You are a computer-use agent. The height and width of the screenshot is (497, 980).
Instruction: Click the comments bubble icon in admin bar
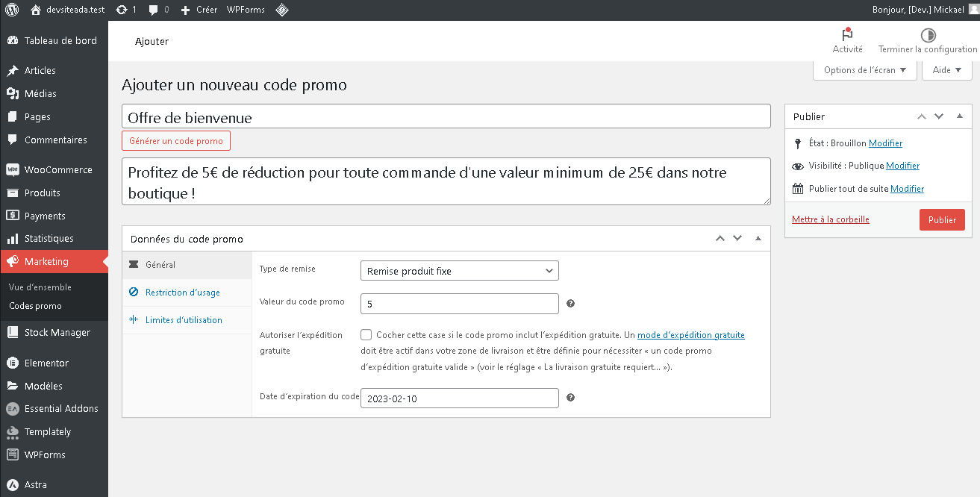[154, 10]
